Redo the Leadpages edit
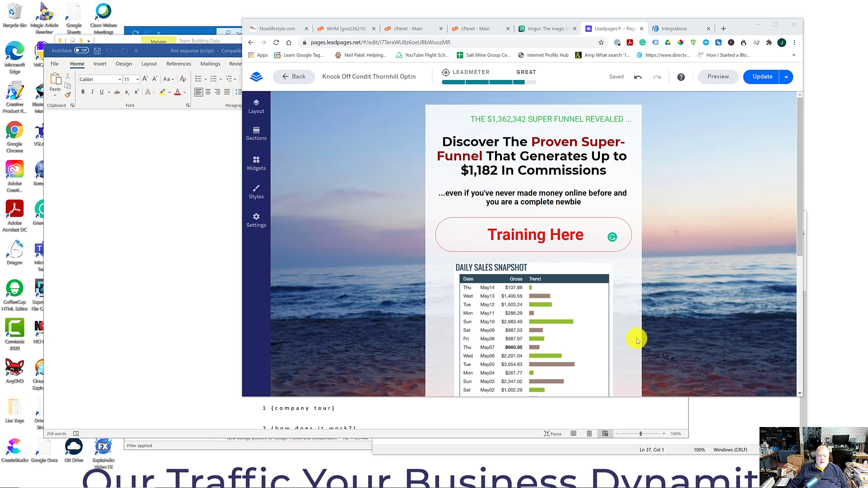 point(657,77)
